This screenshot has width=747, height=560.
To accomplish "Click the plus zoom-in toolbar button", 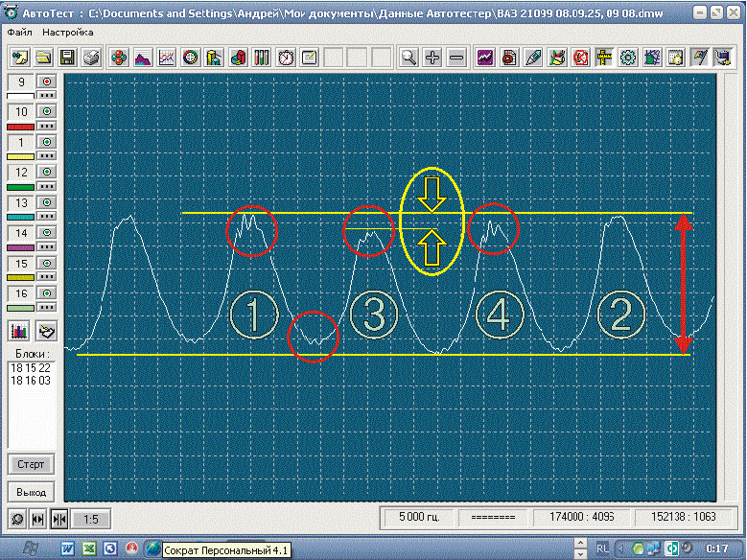I will [432, 58].
